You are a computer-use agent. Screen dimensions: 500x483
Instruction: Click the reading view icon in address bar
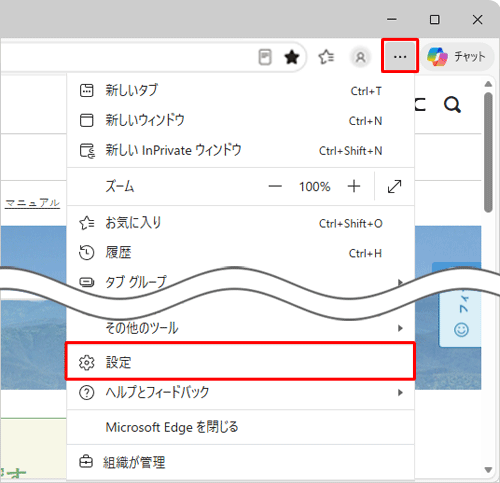click(x=265, y=57)
